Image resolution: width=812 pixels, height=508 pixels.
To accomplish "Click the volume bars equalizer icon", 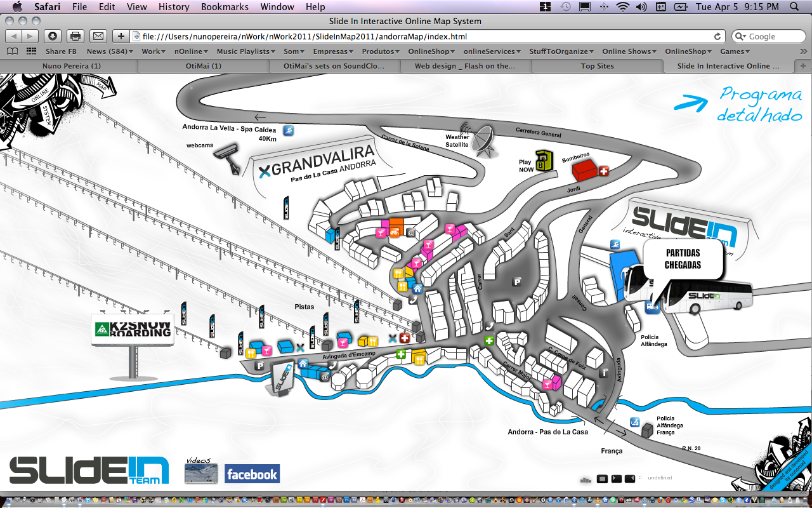I will (x=586, y=479).
